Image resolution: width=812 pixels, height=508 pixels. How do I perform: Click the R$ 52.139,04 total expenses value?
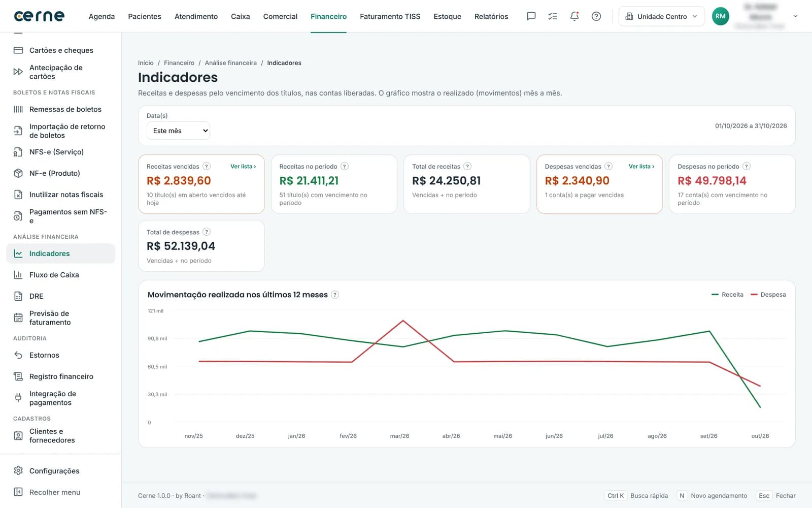(181, 246)
